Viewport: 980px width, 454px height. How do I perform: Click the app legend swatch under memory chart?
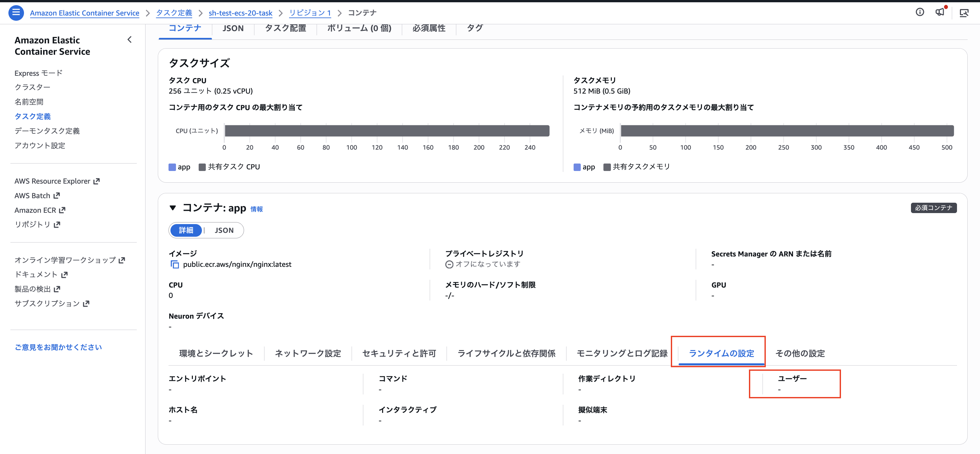(x=577, y=167)
